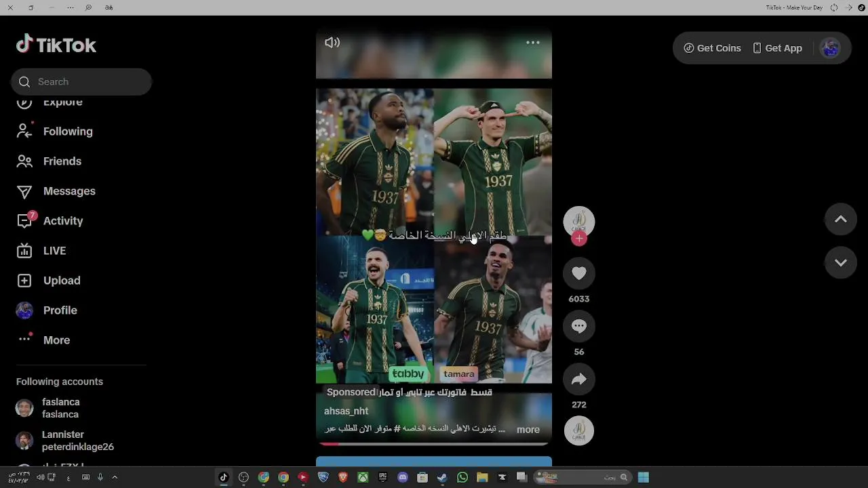Expand the caption with the more link

tap(528, 430)
